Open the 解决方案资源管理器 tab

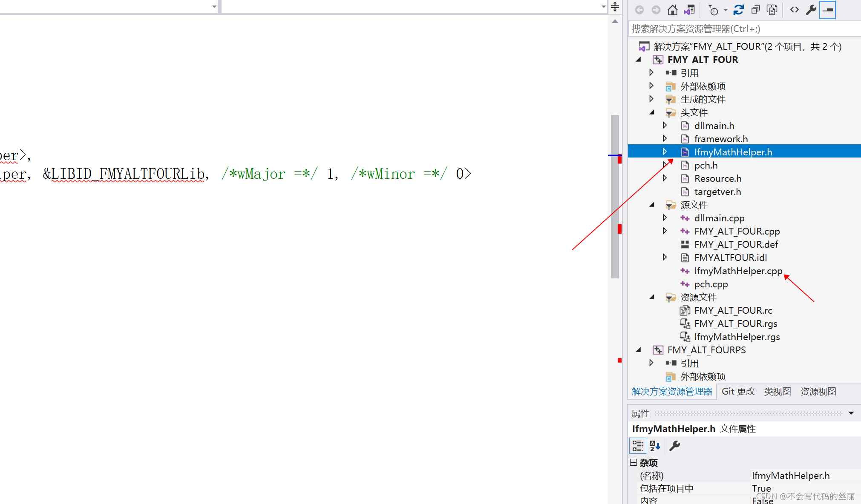click(x=672, y=392)
